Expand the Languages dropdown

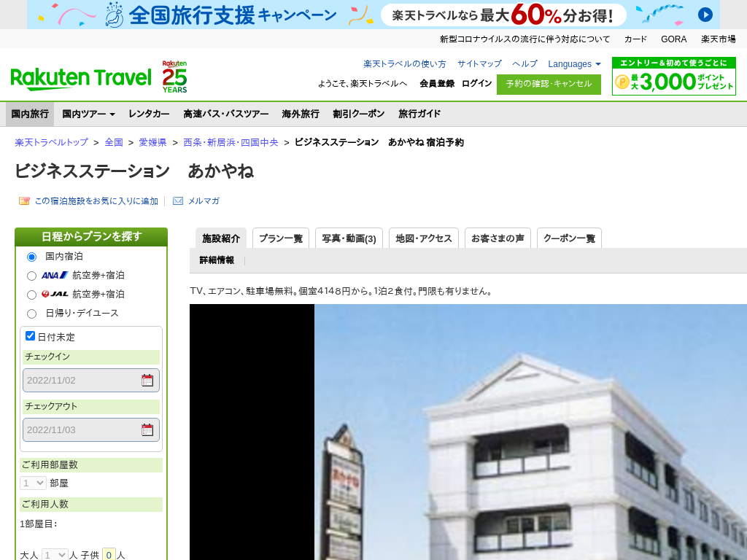(x=574, y=64)
